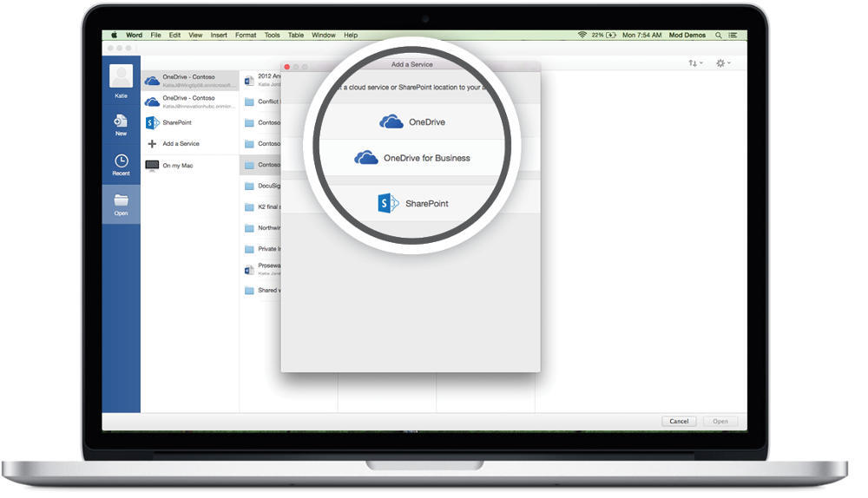The height and width of the screenshot is (498, 868).
Task: Open the DocuSig... folder
Action: [x=262, y=186]
